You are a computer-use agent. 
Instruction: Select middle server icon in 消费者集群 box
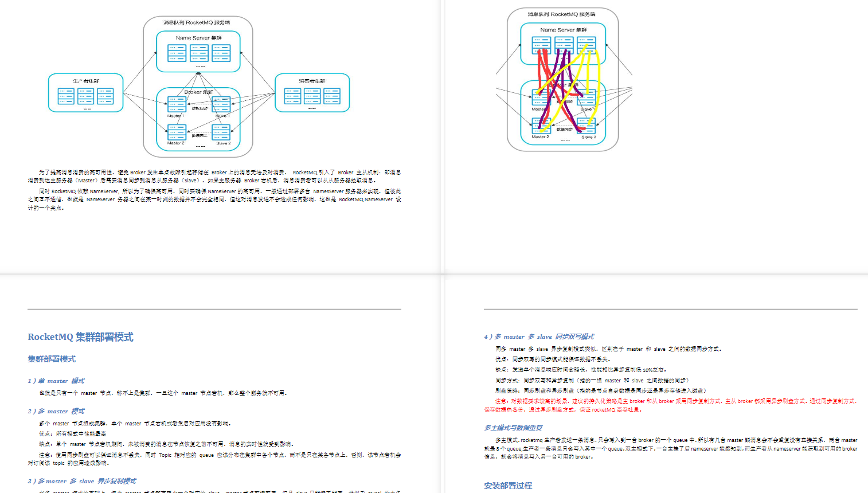pyautogui.click(x=312, y=96)
